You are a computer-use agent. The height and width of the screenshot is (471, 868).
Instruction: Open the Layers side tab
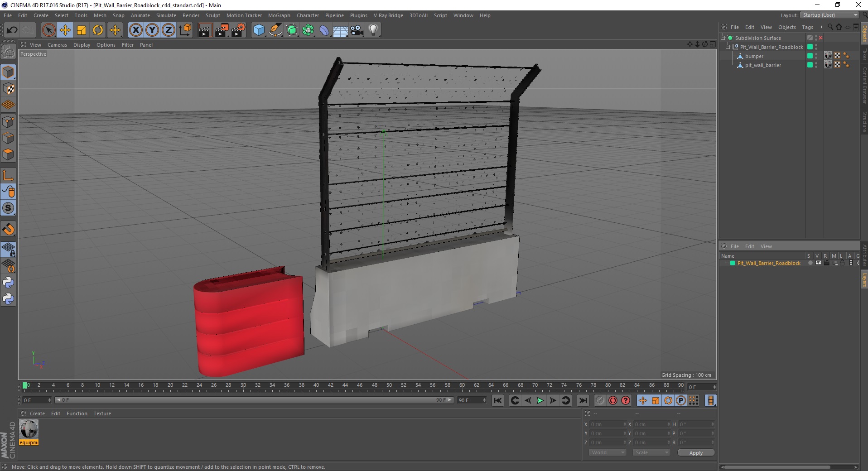click(x=864, y=280)
